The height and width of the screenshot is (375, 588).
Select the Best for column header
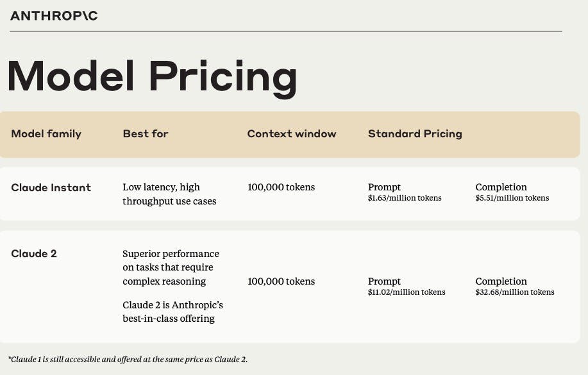(x=146, y=133)
